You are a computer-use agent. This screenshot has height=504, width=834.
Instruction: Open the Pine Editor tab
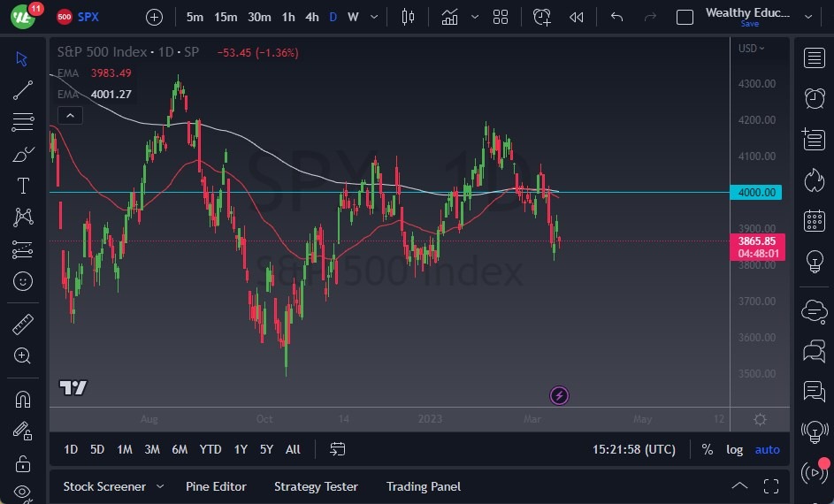(216, 486)
